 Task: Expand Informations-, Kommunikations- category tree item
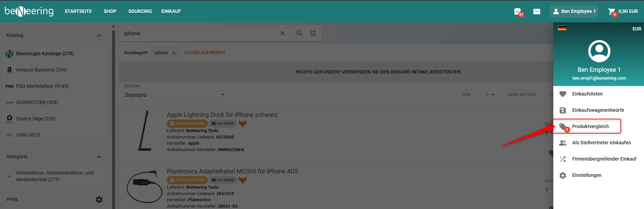(9, 176)
